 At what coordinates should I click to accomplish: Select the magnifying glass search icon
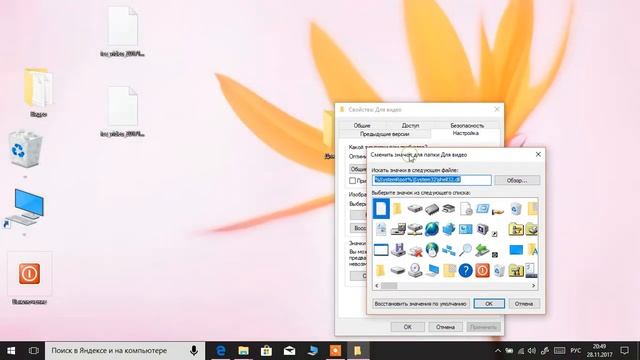point(465,249)
